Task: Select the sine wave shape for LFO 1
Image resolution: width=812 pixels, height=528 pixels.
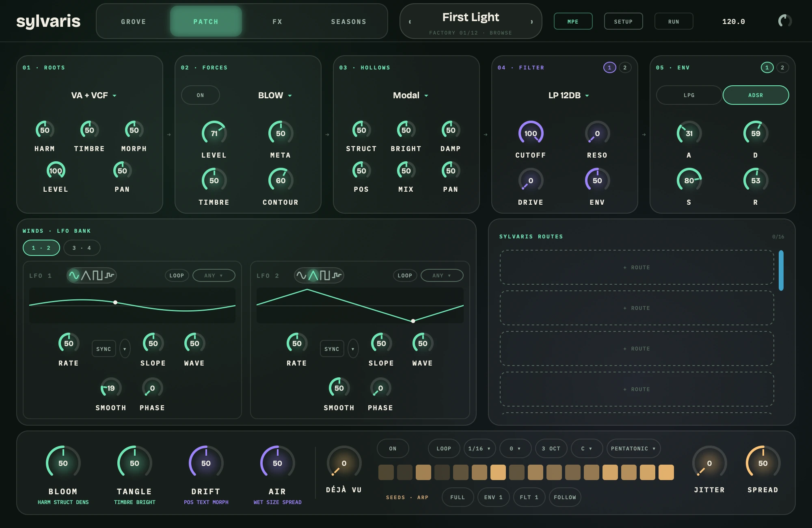Action: click(74, 275)
